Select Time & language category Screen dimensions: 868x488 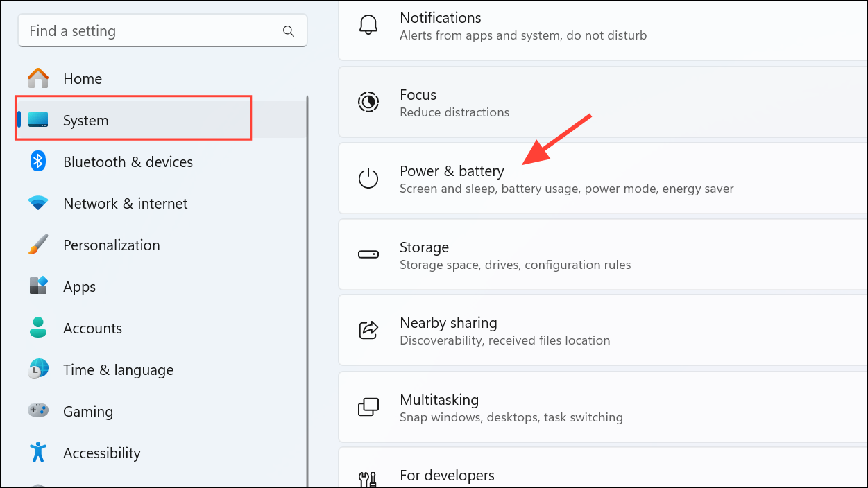click(x=118, y=370)
